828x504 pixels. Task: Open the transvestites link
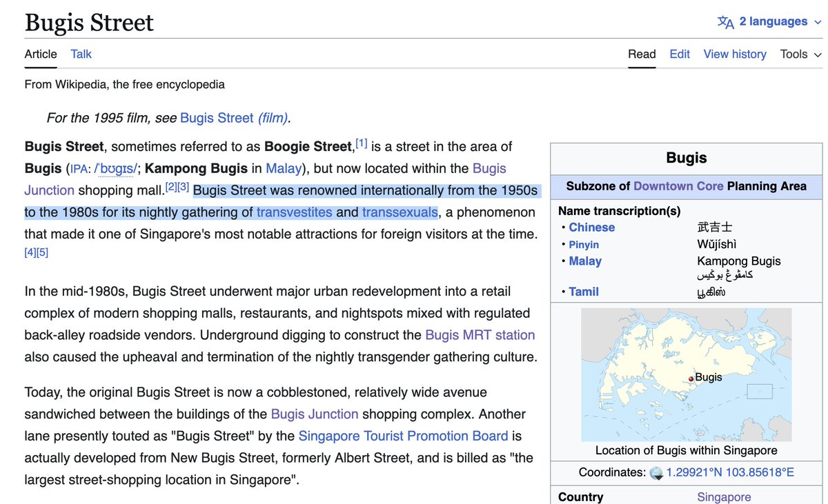295,212
